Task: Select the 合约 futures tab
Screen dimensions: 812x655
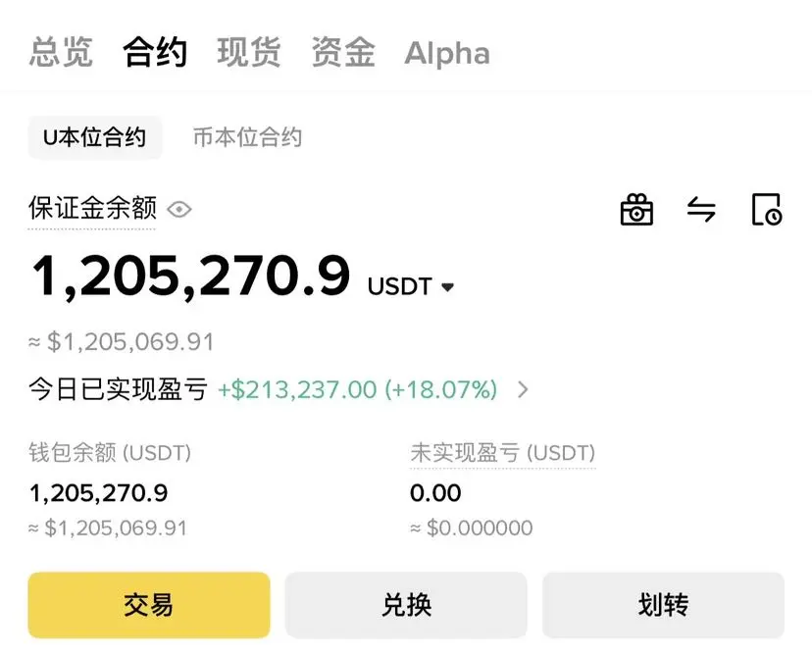Action: pos(155,52)
